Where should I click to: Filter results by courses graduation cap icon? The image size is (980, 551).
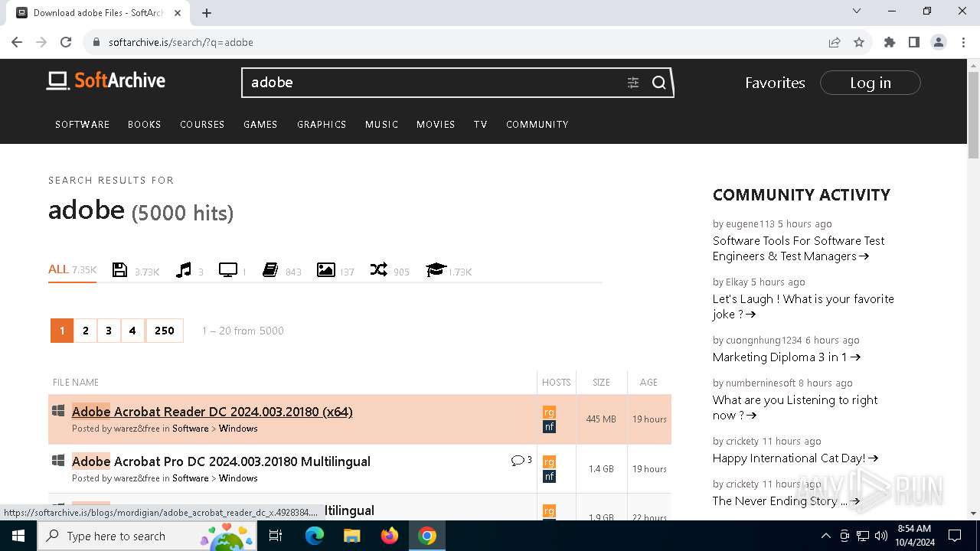(436, 269)
